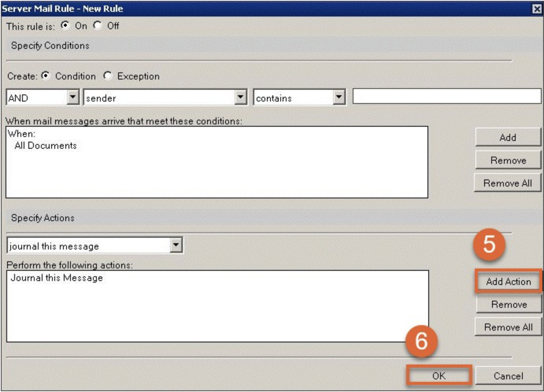
Task: Select the Condition radio option
Action: 46,76
